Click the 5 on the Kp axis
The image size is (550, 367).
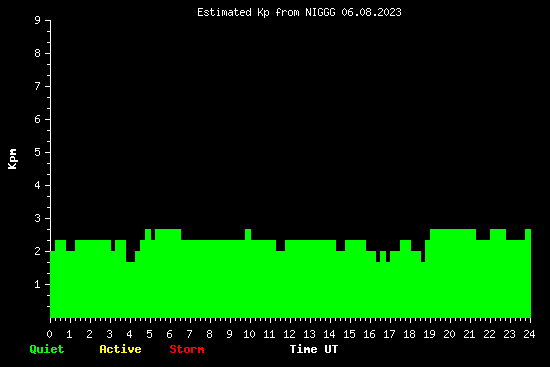(x=38, y=152)
